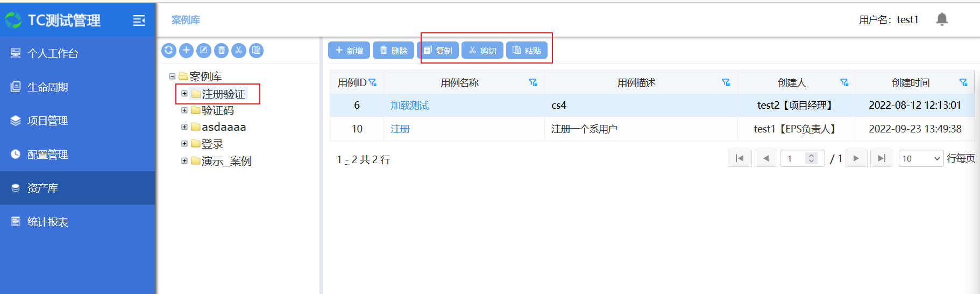Filter the 创建时间 column
This screenshot has height=294, width=980.
[x=963, y=82]
